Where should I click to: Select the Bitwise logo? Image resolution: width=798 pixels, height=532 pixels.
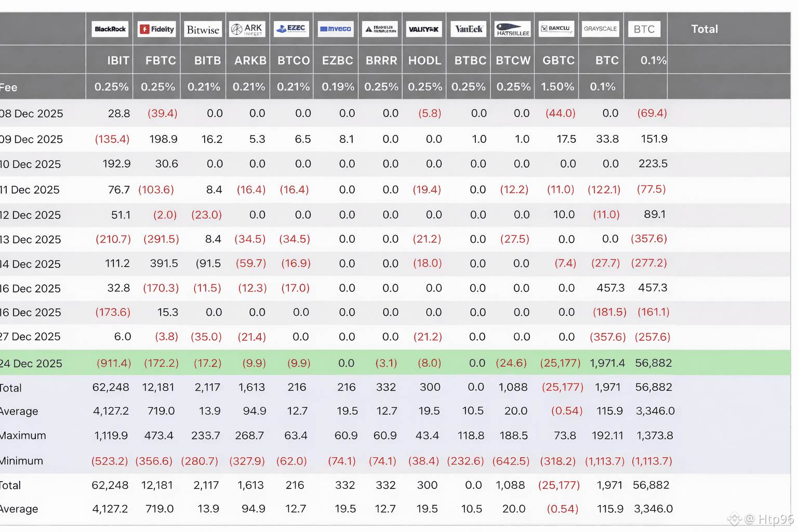203,29
